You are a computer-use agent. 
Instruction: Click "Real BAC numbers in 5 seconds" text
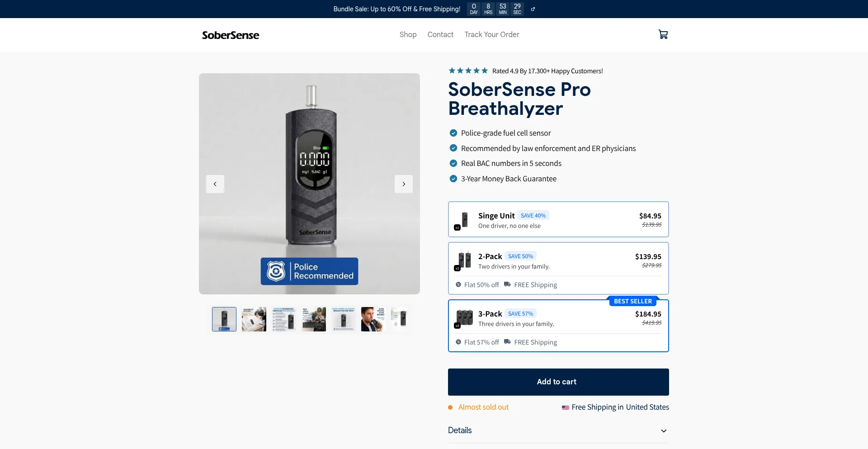[511, 163]
